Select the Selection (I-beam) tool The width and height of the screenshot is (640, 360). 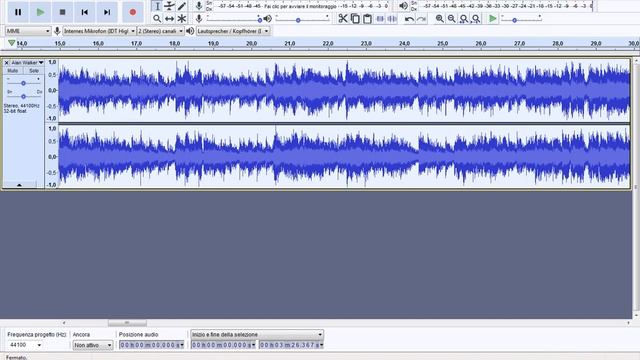[x=157, y=6]
